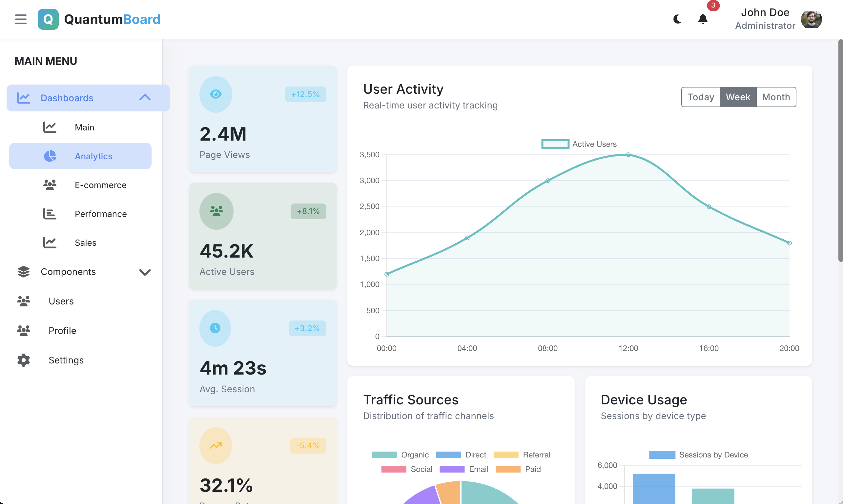Open the hamburger menu
This screenshot has height=504, width=843.
20,19
